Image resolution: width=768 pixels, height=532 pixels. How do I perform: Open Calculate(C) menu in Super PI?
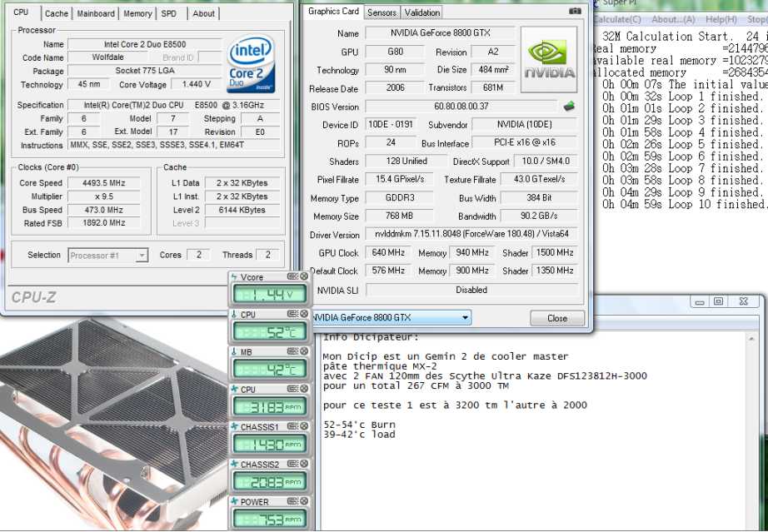tap(617, 20)
